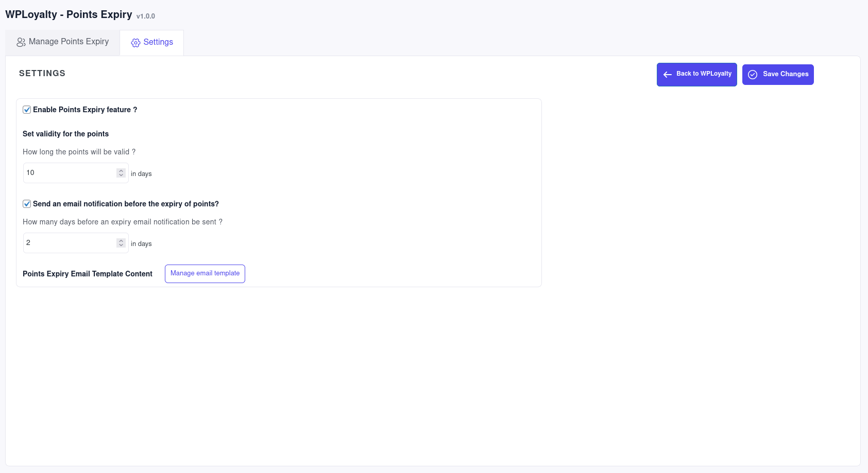Increase points validity days with up arrow
Viewport: 868px width, 473px height.
click(121, 171)
